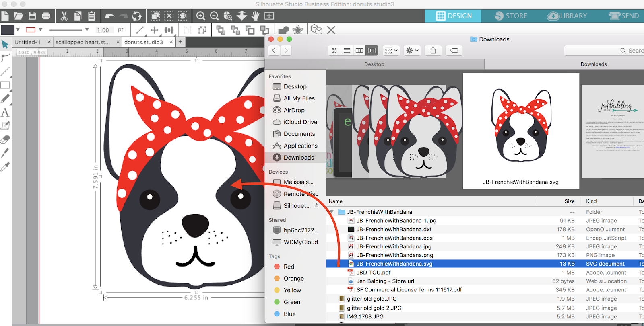Save the design using floppy disk icon

click(x=32, y=16)
